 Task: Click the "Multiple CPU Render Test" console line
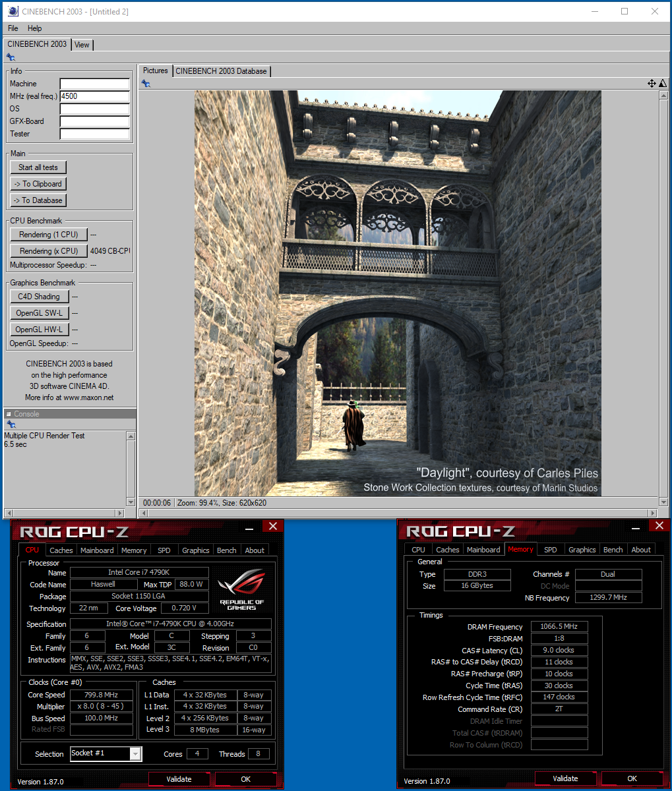[x=45, y=436]
